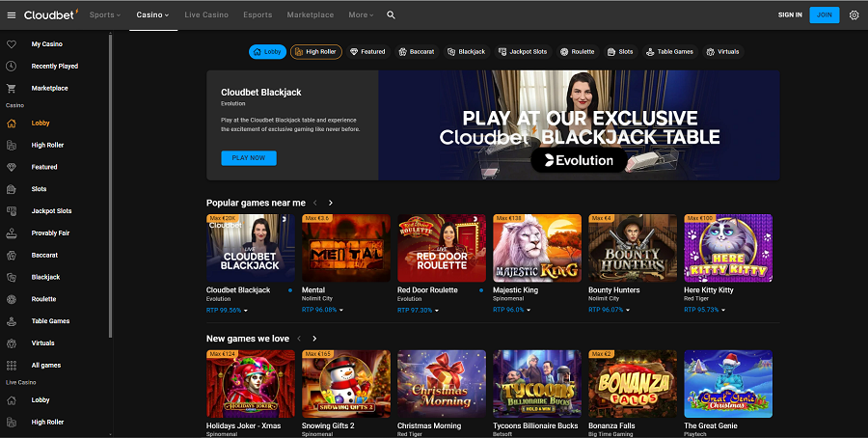Click the Casino Lobby home icon in sidebar
The image size is (868, 438).
tap(11, 123)
